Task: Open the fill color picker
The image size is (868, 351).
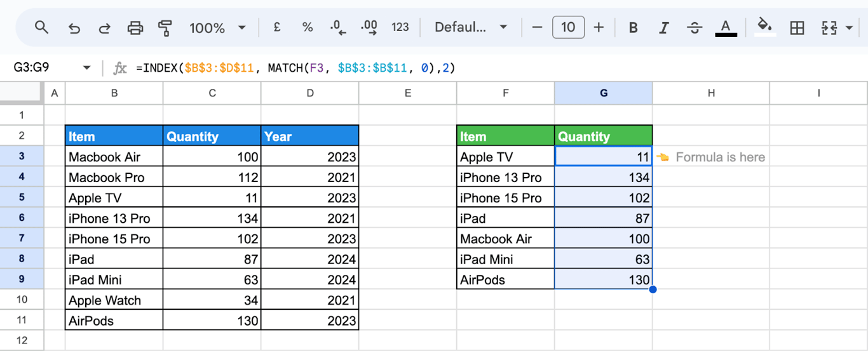Action: (x=765, y=27)
